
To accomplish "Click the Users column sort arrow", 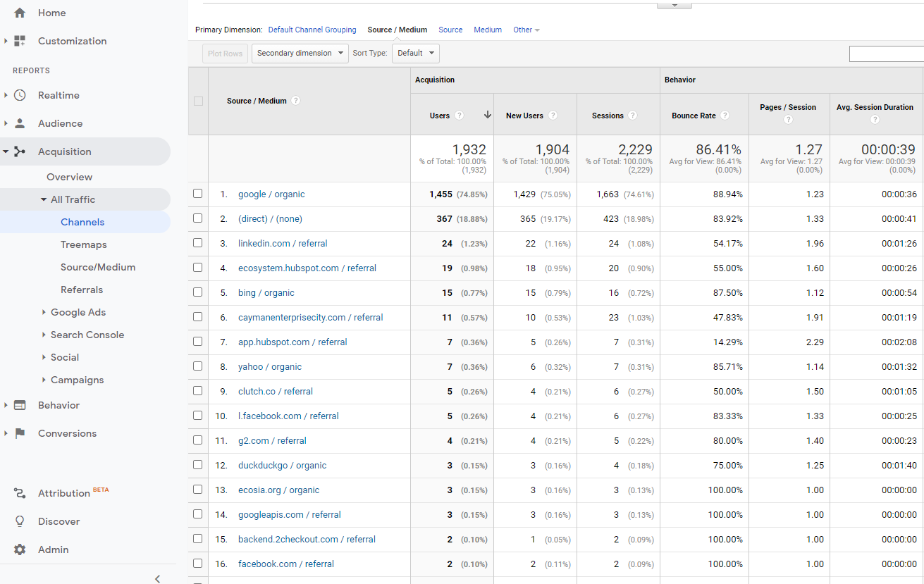I will click(487, 115).
